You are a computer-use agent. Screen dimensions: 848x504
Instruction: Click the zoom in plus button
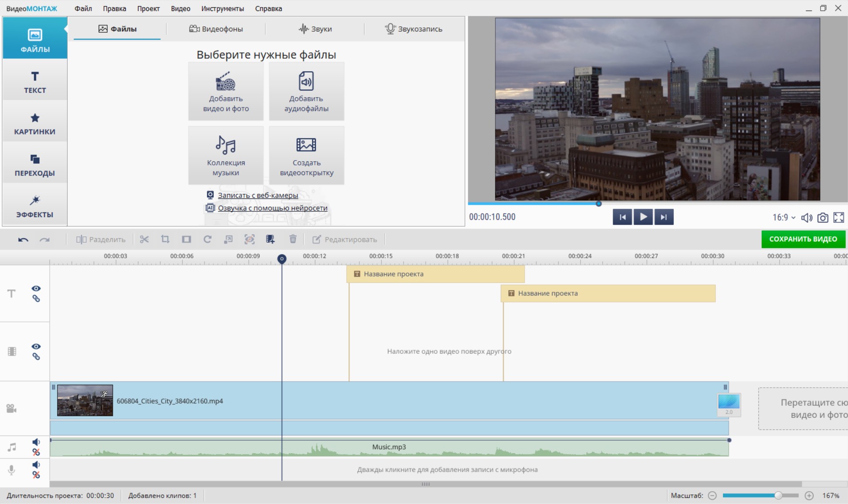(809, 496)
